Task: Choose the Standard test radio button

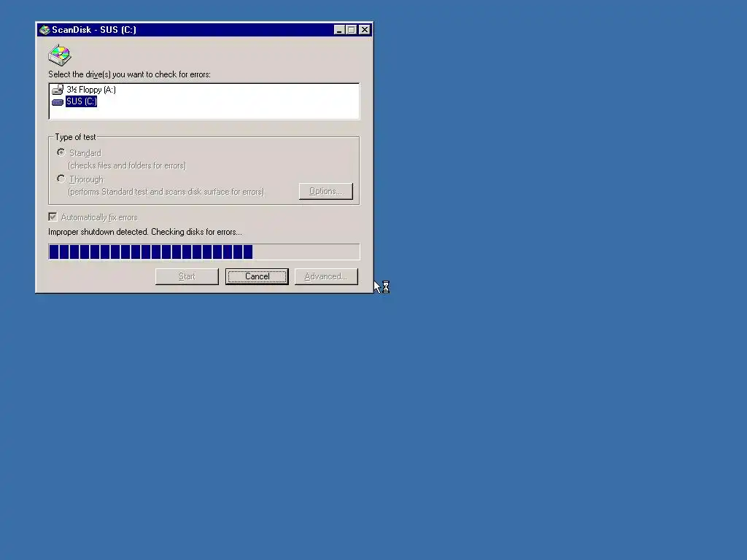Action: point(61,152)
